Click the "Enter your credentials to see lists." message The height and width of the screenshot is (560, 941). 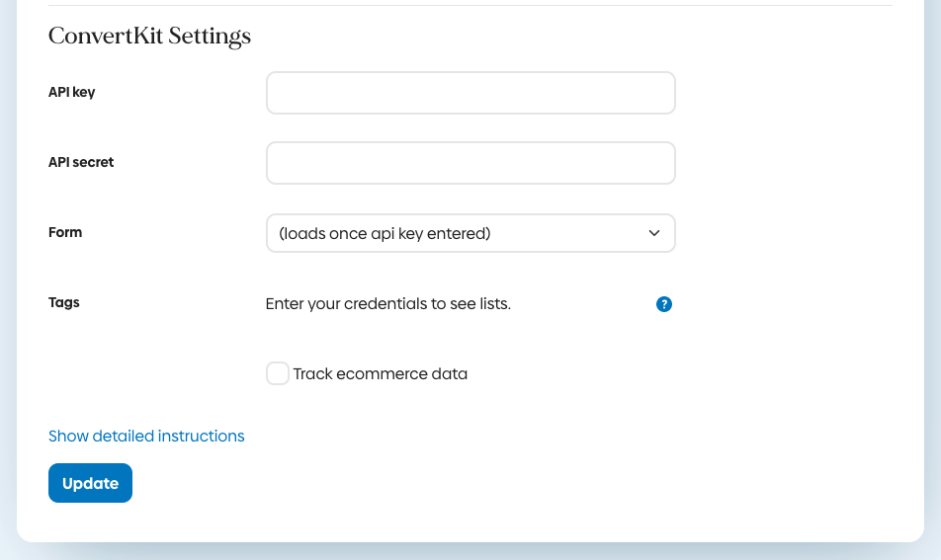387,304
